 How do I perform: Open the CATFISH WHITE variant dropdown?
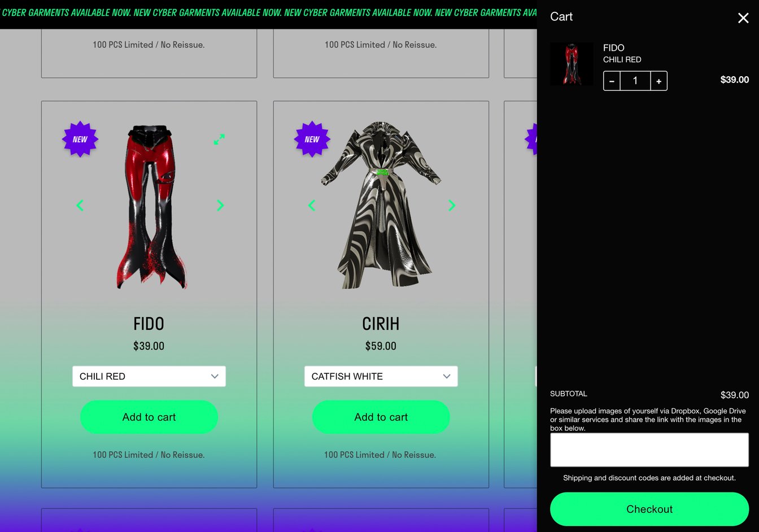pyautogui.click(x=381, y=376)
